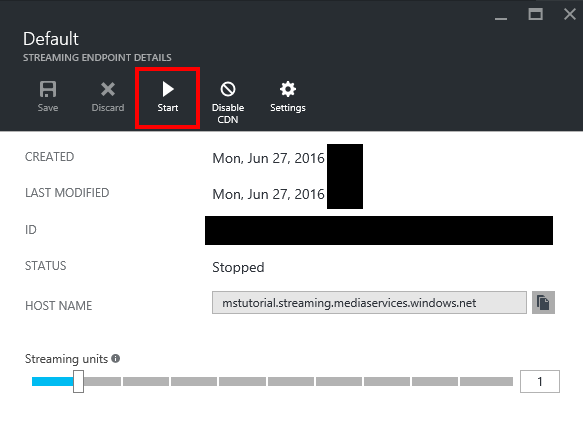This screenshot has height=429, width=583.
Task: Click the Last Modified date value
Action: 268,194
